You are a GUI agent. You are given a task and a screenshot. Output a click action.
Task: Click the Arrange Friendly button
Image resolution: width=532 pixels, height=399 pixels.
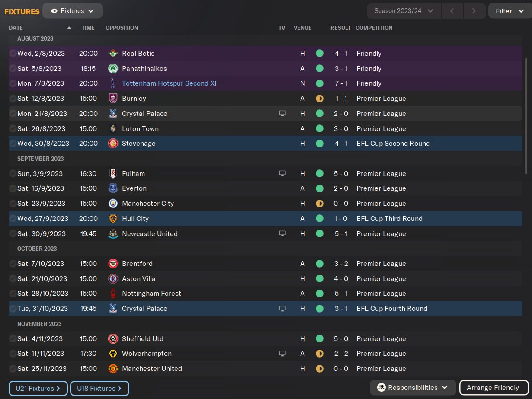pyautogui.click(x=493, y=388)
